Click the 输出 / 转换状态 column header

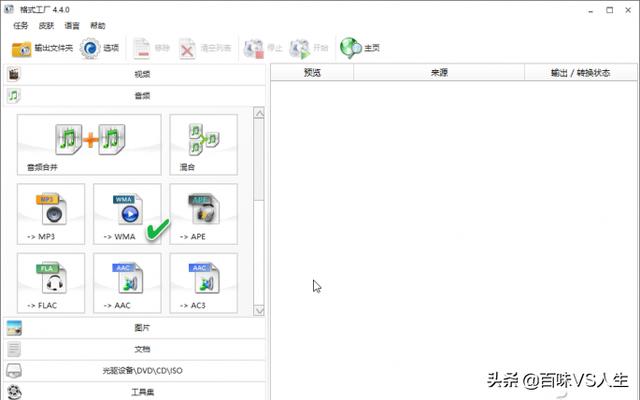[580, 73]
